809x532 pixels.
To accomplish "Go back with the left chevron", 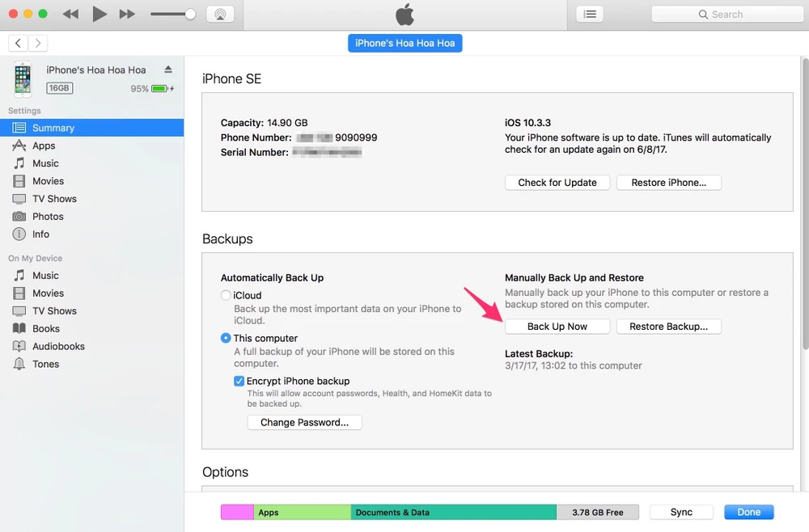I will click(18, 43).
